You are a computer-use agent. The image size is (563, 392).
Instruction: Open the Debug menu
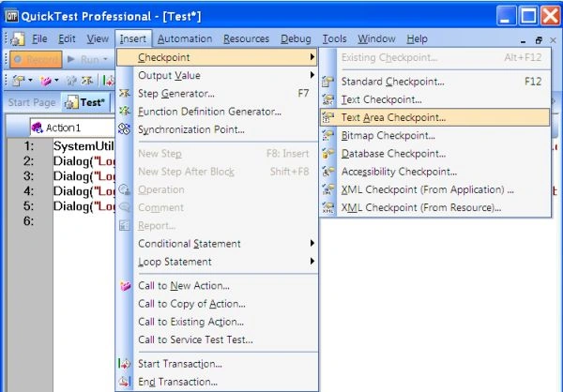click(296, 38)
